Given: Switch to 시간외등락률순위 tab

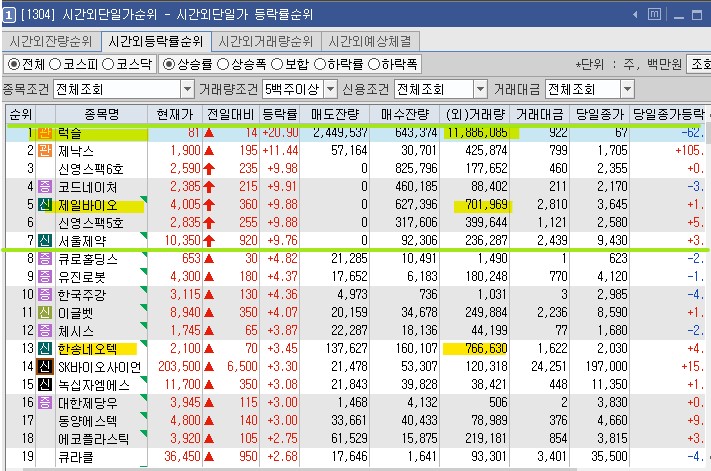Looking at the screenshot, I should pos(156,42).
